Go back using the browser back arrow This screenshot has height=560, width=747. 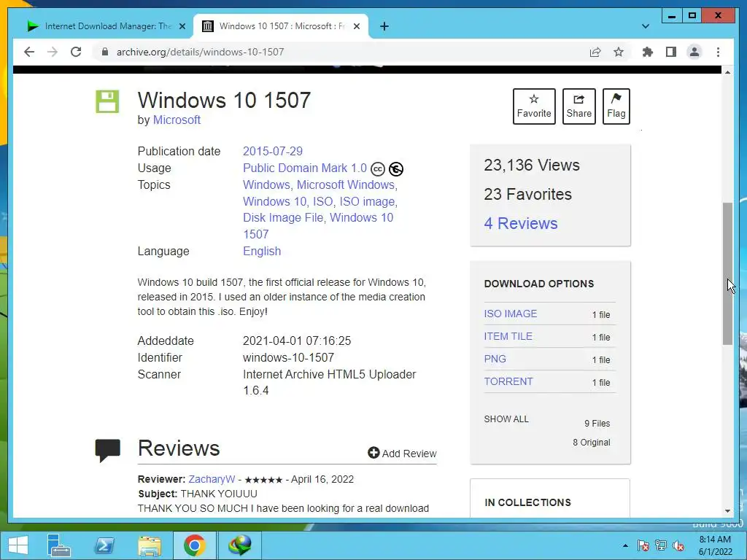[29, 52]
